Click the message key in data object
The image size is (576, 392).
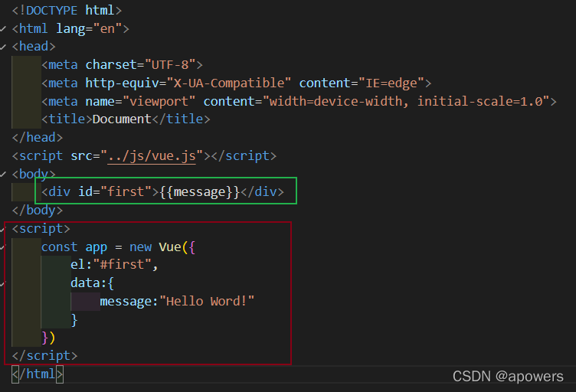pos(126,302)
